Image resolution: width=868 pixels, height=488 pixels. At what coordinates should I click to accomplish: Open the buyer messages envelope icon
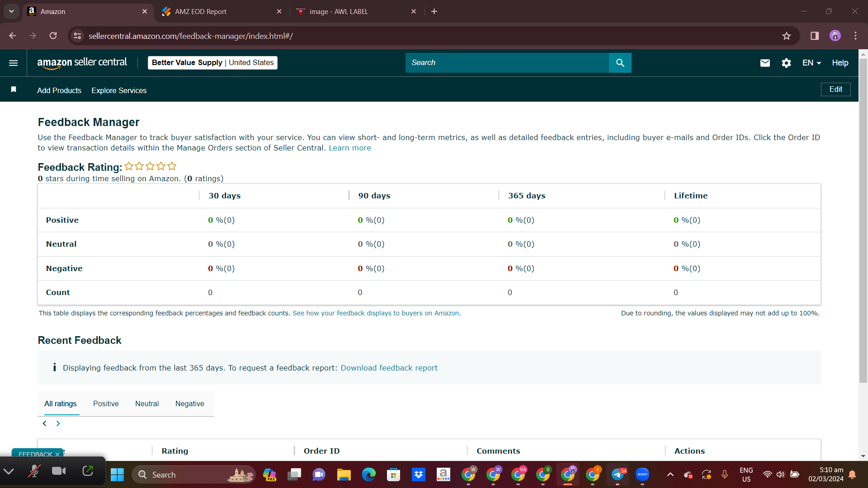point(765,63)
